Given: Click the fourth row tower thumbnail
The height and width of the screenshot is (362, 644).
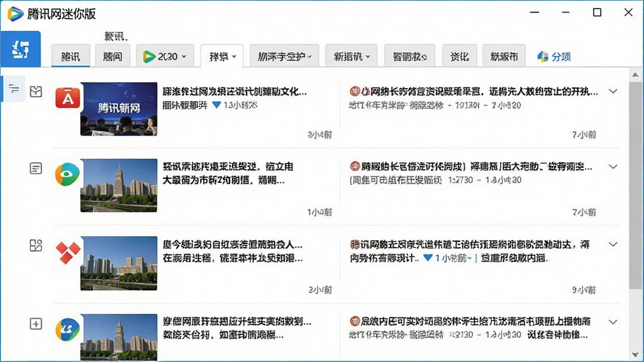Looking at the screenshot, I should point(119,337).
